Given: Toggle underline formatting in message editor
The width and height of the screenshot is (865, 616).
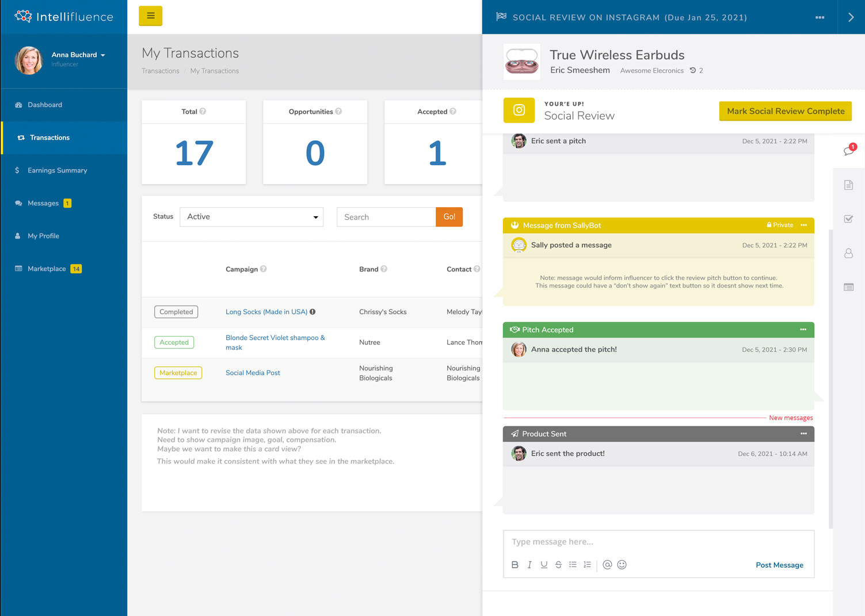Looking at the screenshot, I should tap(544, 565).
